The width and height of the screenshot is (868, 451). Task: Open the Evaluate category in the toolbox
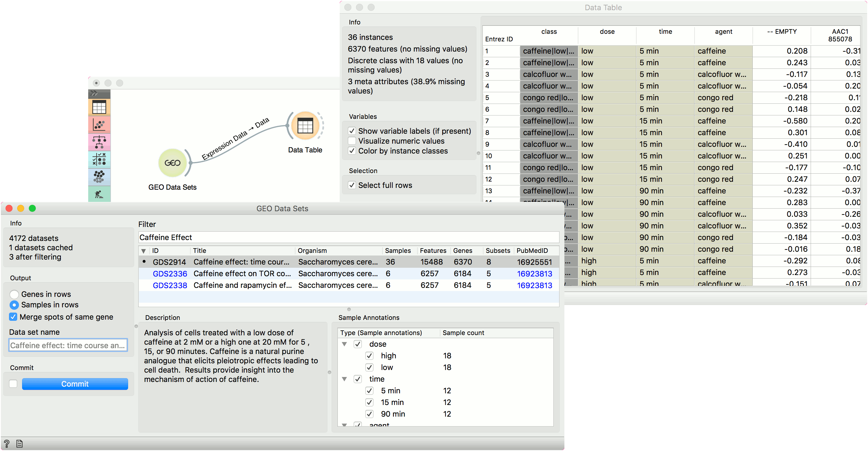pos(99,160)
